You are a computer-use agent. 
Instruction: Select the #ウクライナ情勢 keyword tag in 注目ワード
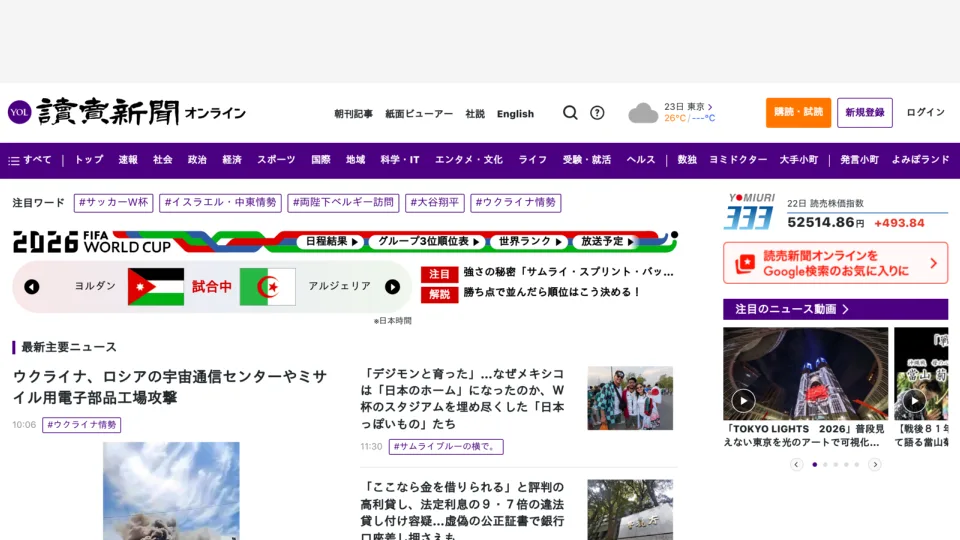click(x=516, y=203)
